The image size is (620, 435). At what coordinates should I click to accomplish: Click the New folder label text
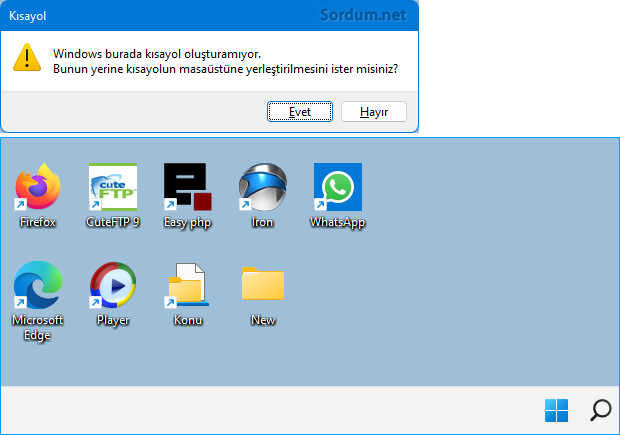263,320
